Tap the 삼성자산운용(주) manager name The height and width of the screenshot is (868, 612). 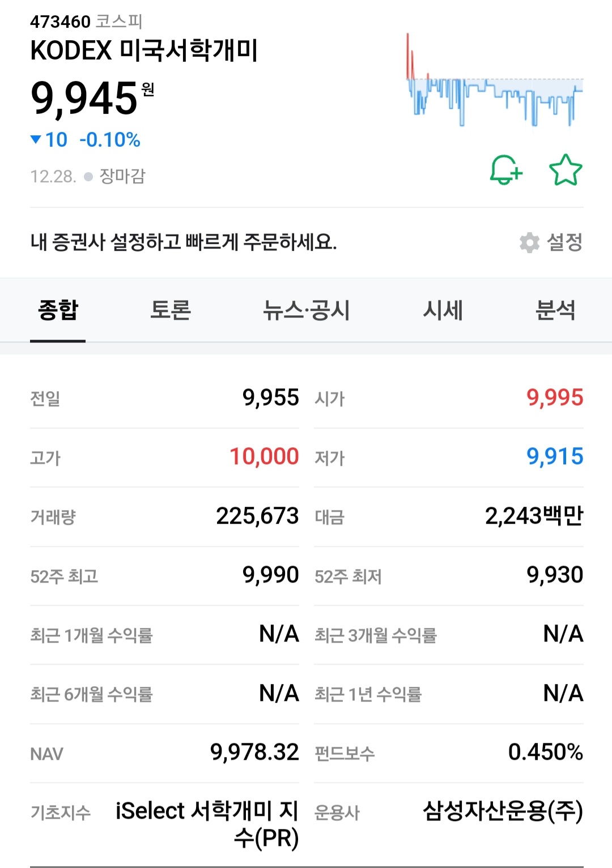(x=503, y=811)
